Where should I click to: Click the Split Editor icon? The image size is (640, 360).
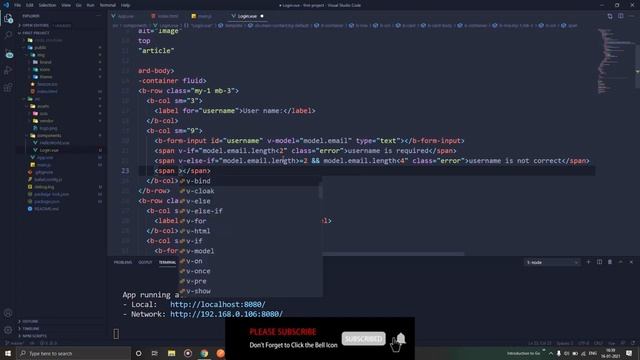(620, 16)
